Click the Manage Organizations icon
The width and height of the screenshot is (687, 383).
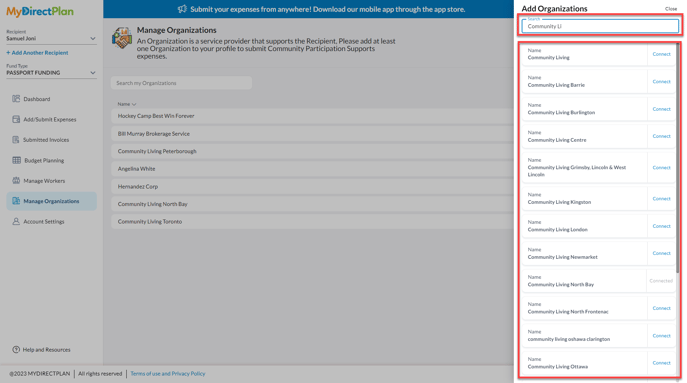[16, 201]
